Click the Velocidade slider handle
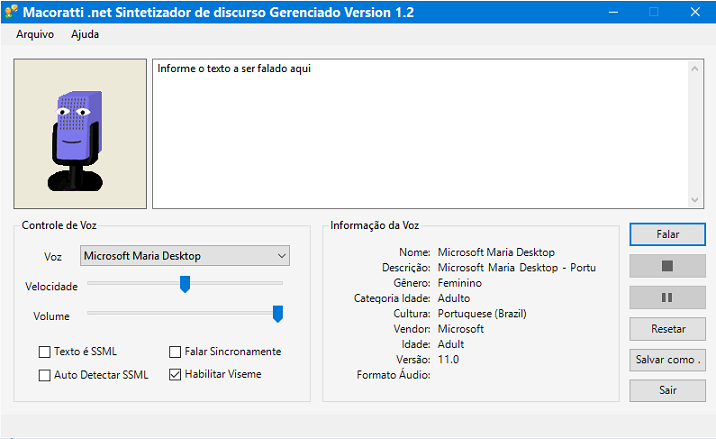The height and width of the screenshot is (439, 716). (x=184, y=284)
